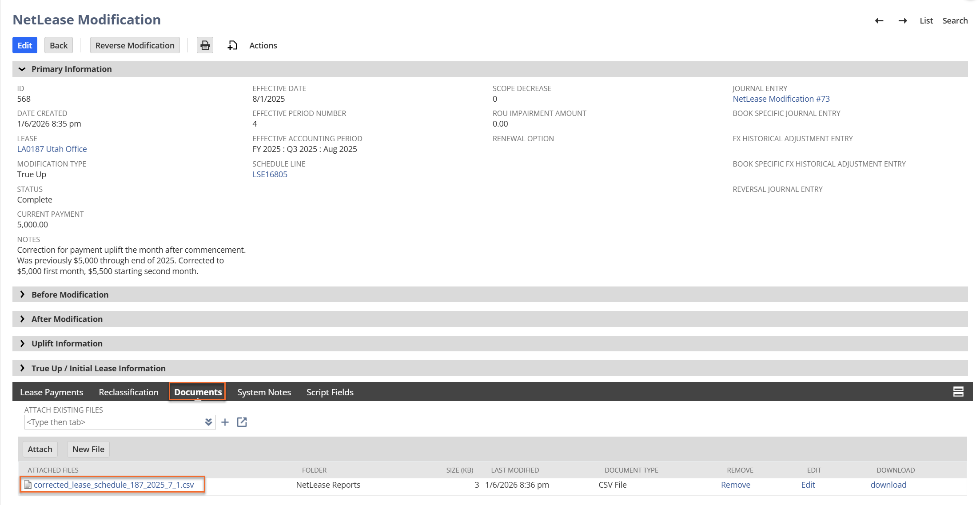Click the Reverse Modification button
The image size is (980, 505).
[x=135, y=45]
